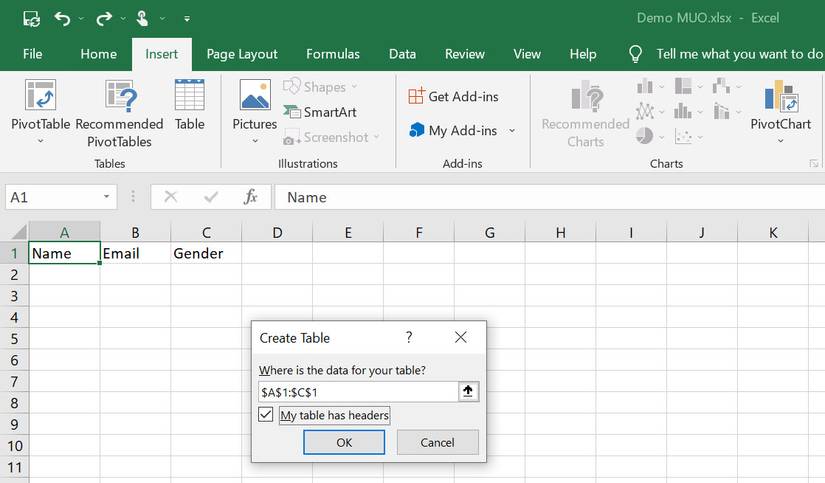Click the Undo arrow icon
This screenshot has width=825, height=483.
pyautogui.click(x=62, y=19)
